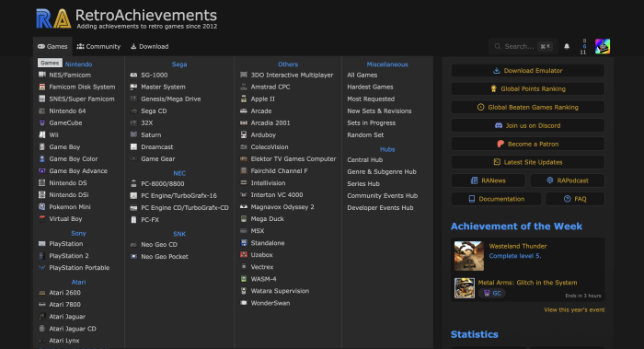The width and height of the screenshot is (644, 349).
Task: Click the GameCube console icon
Action: 42,122
